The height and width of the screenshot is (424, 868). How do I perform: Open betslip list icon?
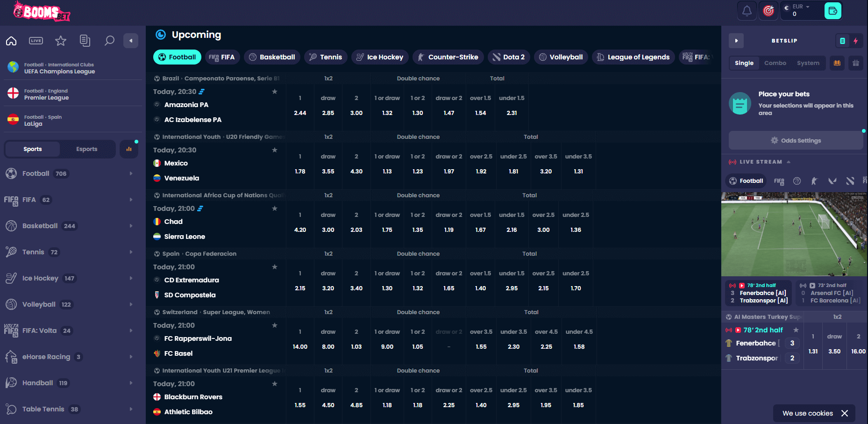[x=842, y=41]
